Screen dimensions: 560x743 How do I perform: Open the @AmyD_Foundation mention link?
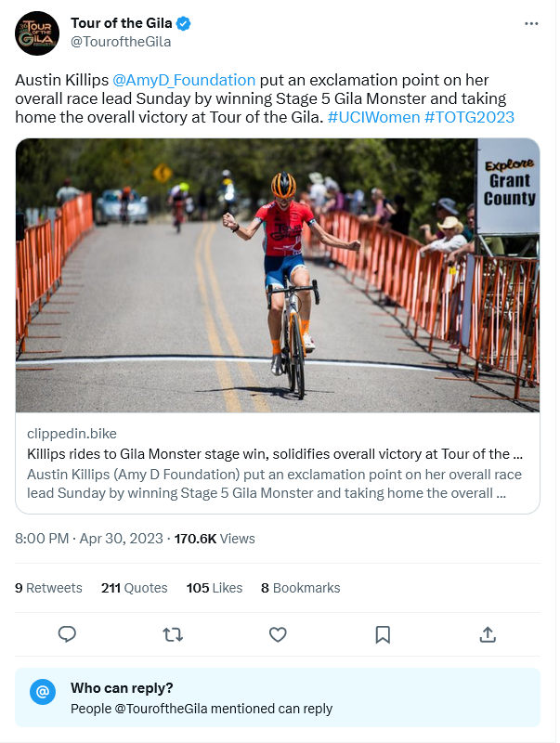184,80
